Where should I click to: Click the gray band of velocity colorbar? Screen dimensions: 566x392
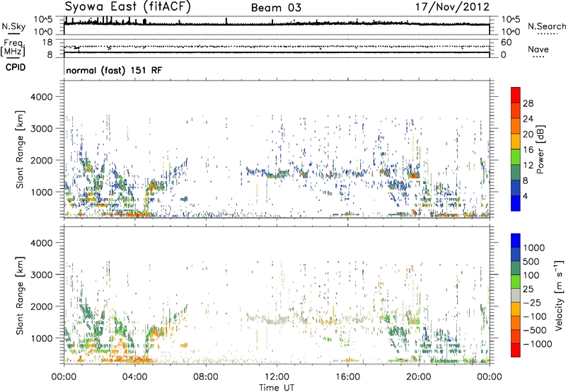pyautogui.click(x=516, y=295)
